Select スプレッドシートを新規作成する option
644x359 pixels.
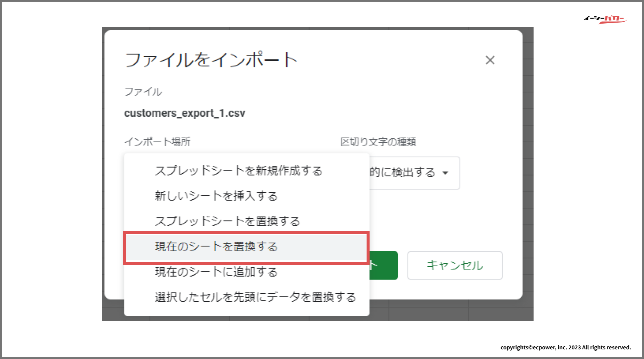pyautogui.click(x=238, y=171)
